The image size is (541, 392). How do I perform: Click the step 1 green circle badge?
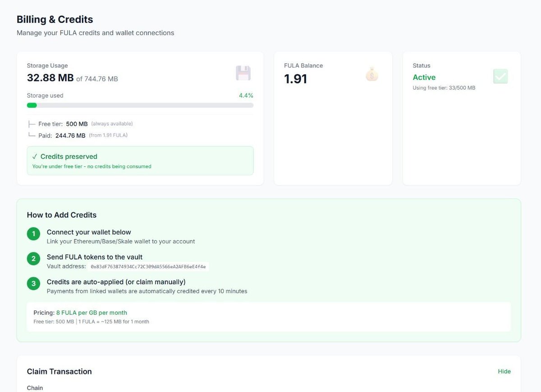pos(33,234)
